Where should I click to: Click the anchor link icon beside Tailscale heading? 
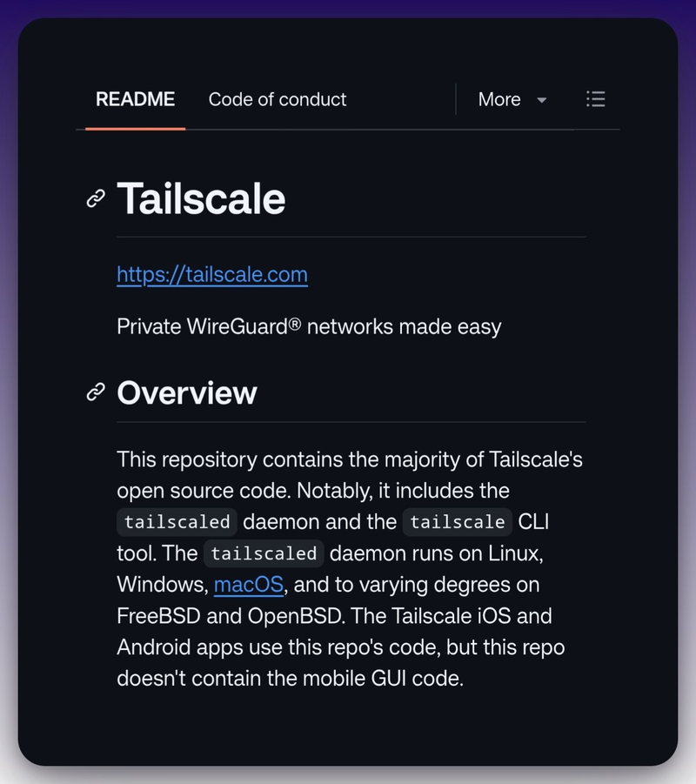(96, 198)
